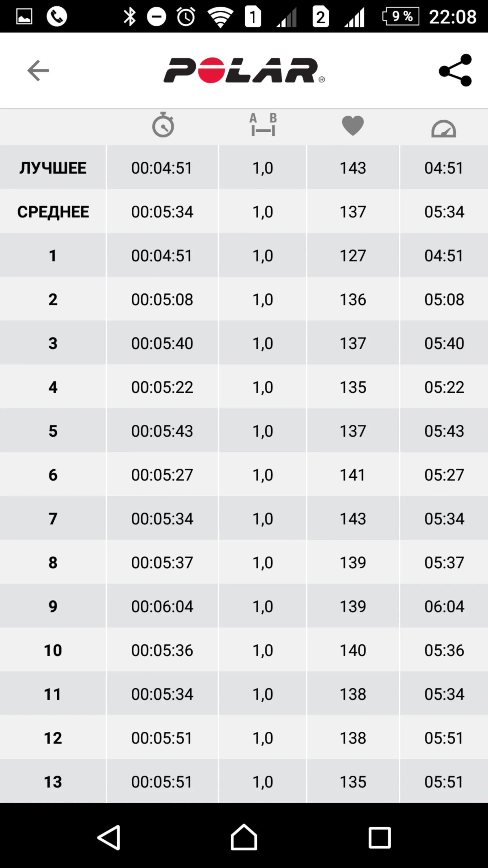The width and height of the screenshot is (488, 868).
Task: Tap lap 7 heart rate 143
Action: 353,518
